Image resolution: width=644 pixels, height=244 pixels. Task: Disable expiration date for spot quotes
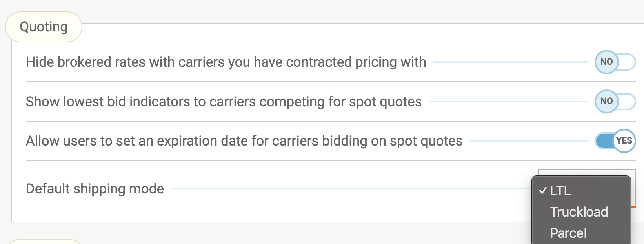[x=615, y=141]
